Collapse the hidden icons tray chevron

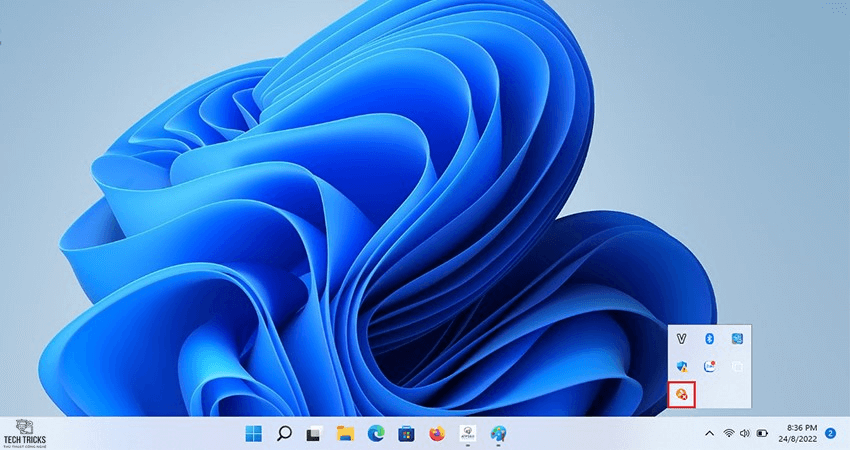tap(709, 433)
